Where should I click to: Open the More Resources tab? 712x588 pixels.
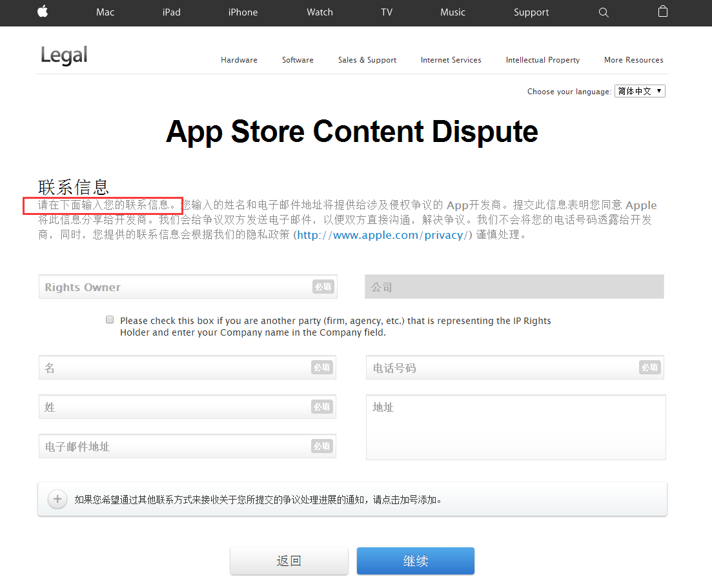point(633,60)
